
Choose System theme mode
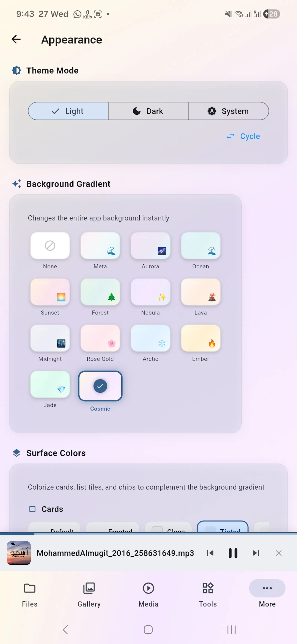[x=229, y=111]
